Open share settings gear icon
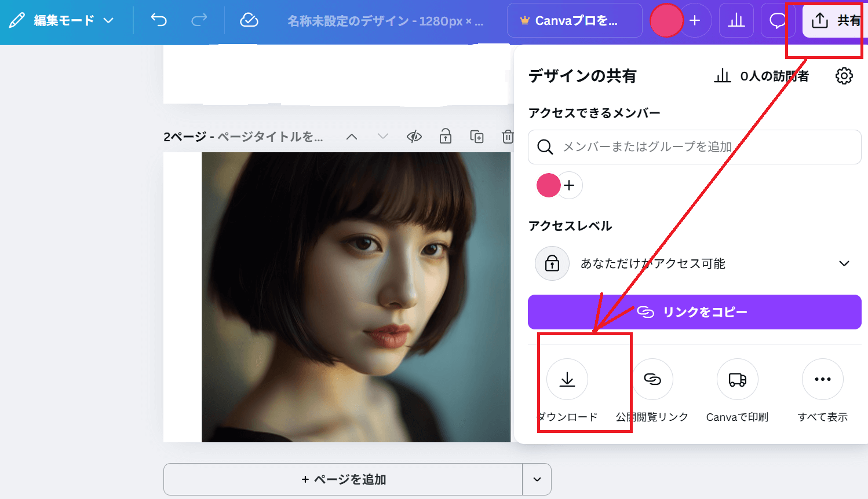Image resolution: width=868 pixels, height=499 pixels. [x=844, y=76]
